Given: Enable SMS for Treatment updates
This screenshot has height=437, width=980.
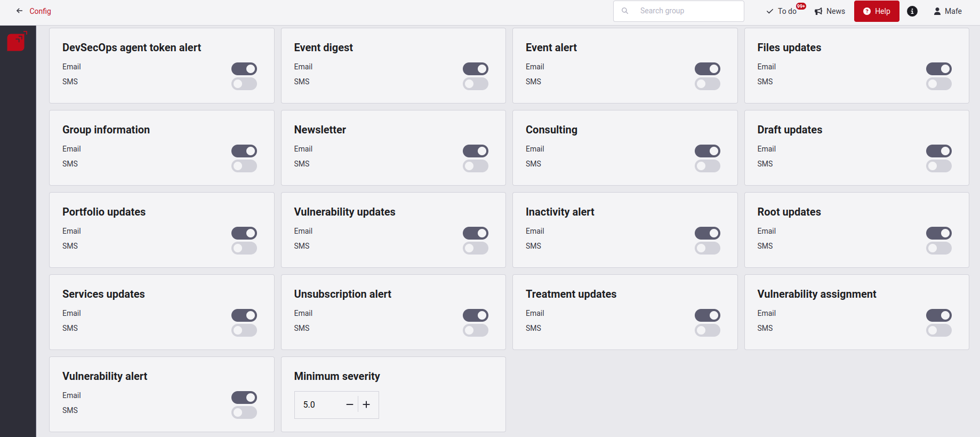Looking at the screenshot, I should coord(707,330).
